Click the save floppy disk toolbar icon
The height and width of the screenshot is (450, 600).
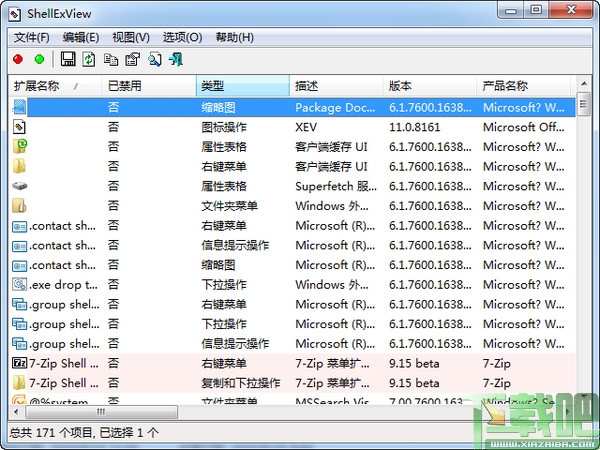(68, 59)
